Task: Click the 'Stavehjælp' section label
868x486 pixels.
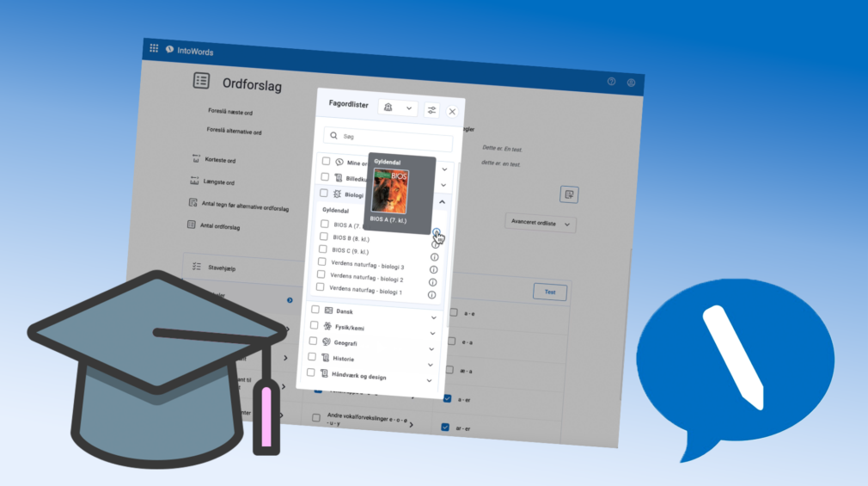Action: coord(222,268)
